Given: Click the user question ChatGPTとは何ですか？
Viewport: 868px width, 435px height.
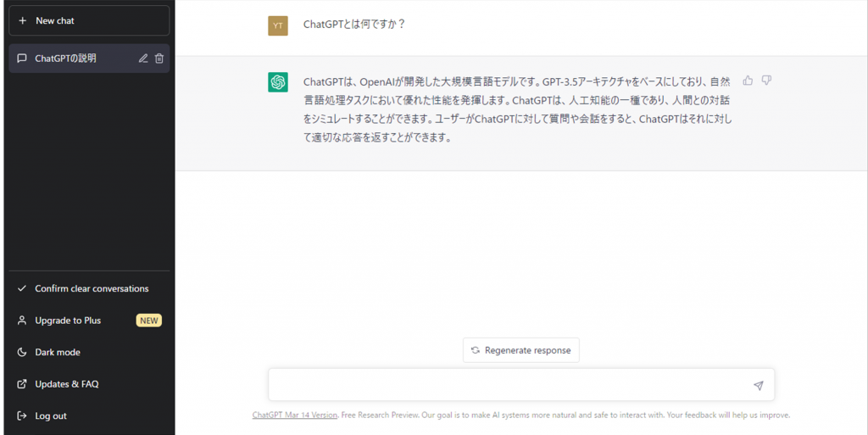Looking at the screenshot, I should [354, 25].
